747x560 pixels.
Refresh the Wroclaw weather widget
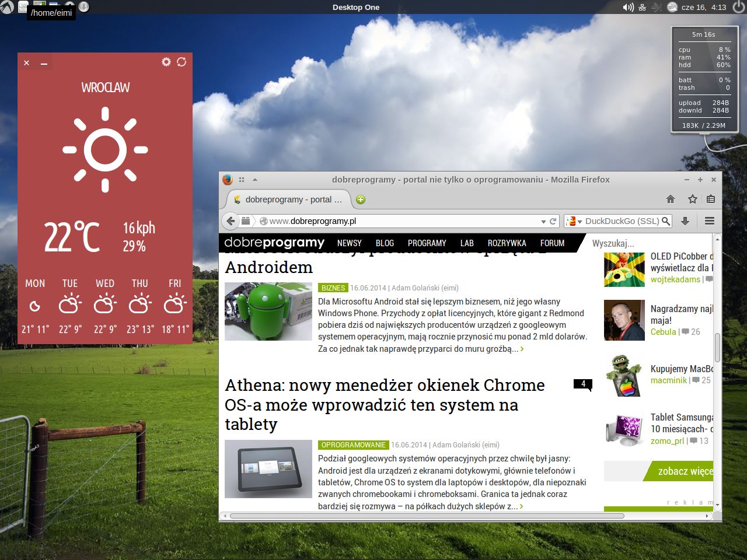tap(181, 62)
